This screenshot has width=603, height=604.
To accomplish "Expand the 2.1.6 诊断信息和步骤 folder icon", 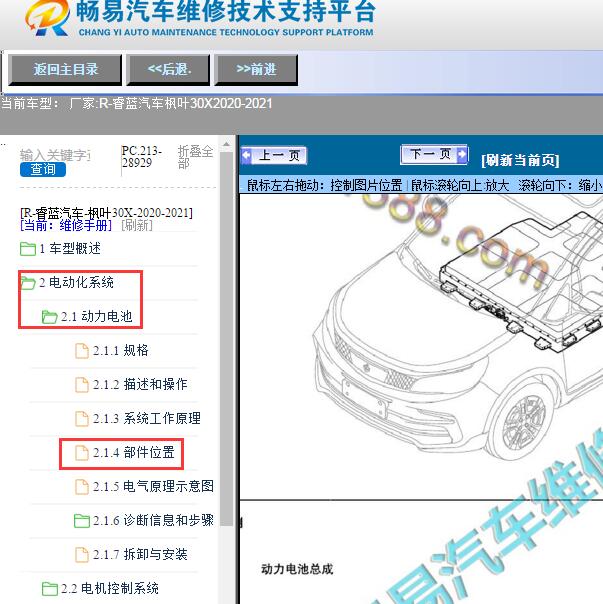I will coord(81,521).
